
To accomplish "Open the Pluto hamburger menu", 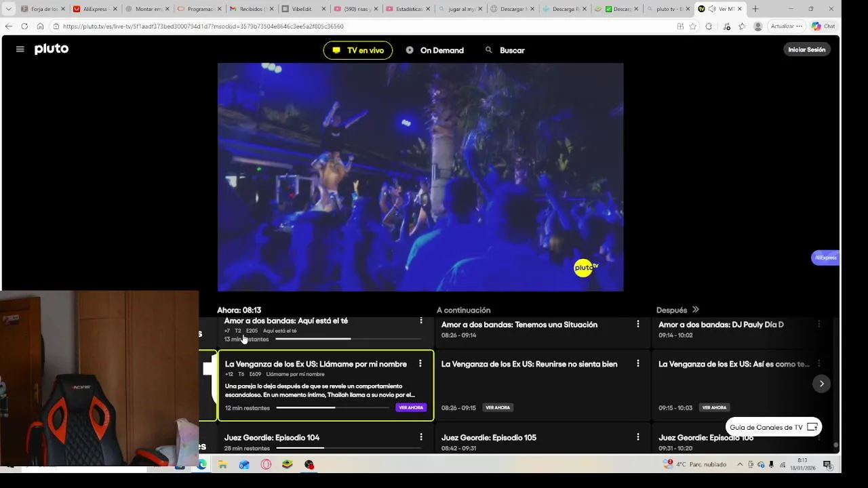I will pyautogui.click(x=20, y=49).
